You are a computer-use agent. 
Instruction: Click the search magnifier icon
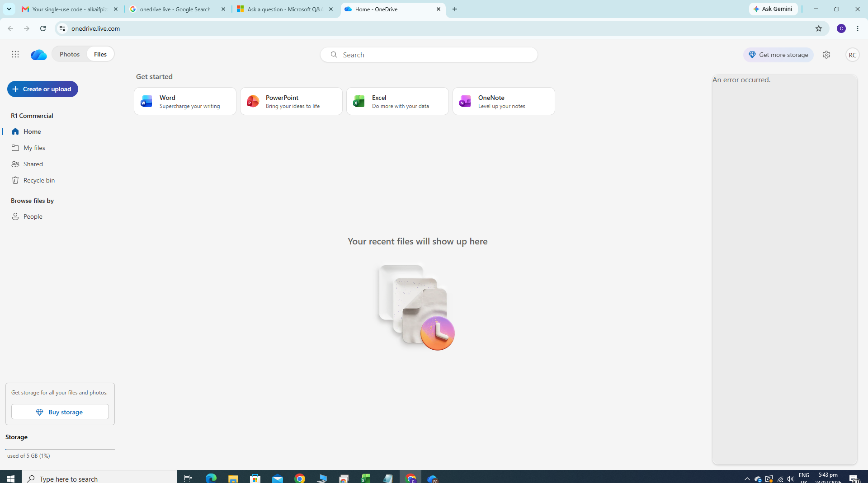tap(334, 55)
